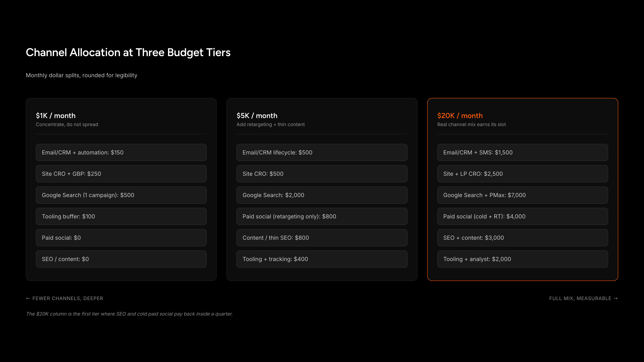The height and width of the screenshot is (362, 644).
Task: Select 'Email/CRM + SMS: $1,500' row
Action: (x=522, y=152)
